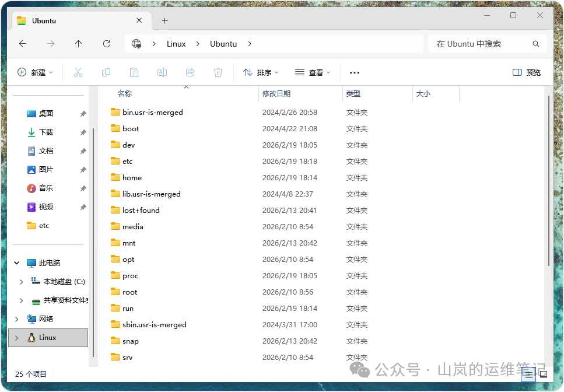Open Videos (视频) in quick access

point(46,206)
